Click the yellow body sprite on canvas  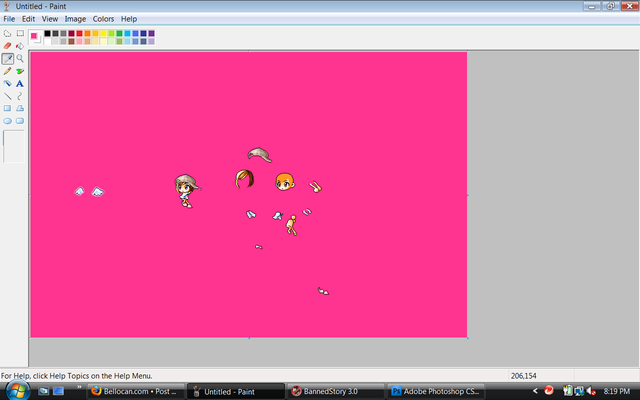coord(291,225)
